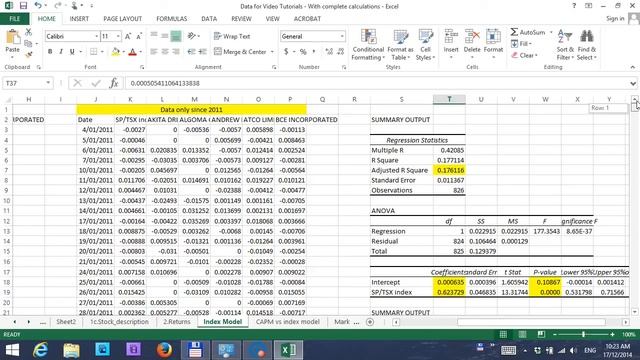640x360 pixels.
Task: Add a new sheet with plus icon
Action: (x=370, y=322)
